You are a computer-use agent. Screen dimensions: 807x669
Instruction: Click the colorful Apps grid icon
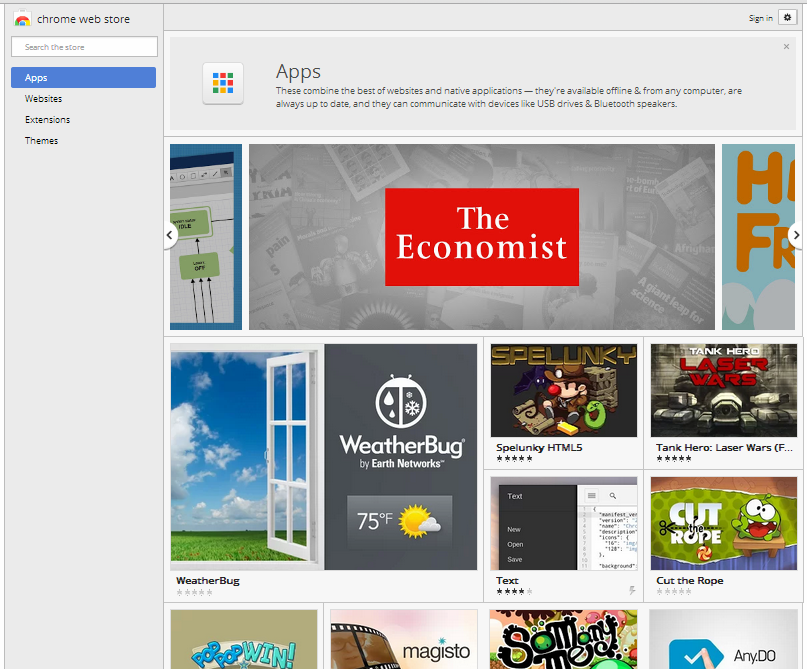click(x=223, y=83)
